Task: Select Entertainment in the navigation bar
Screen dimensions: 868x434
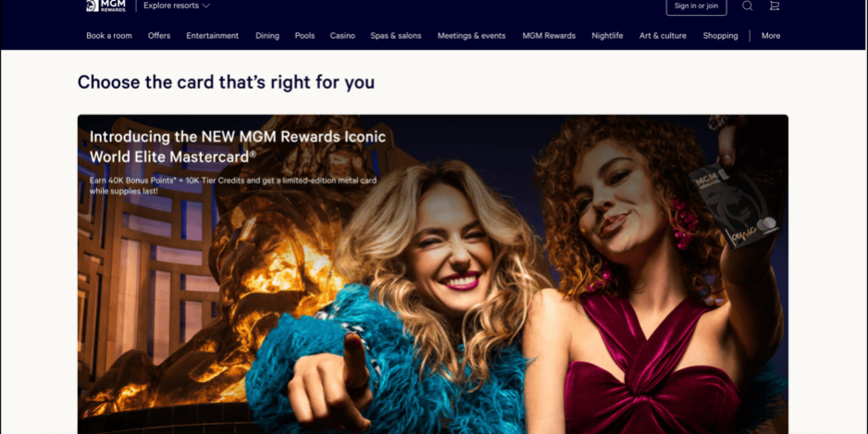Action: coord(213,35)
